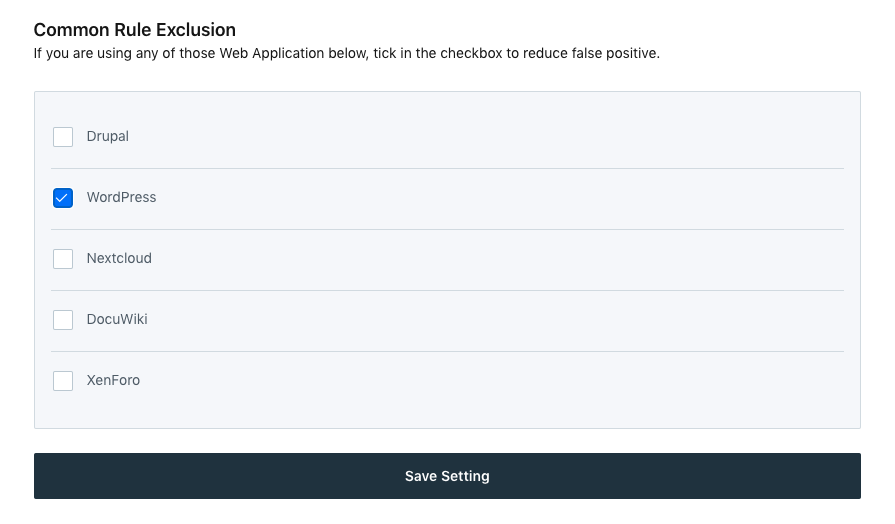This screenshot has width=895, height=524.
Task: Check the DocuWiki checkbox
Action: pyautogui.click(x=63, y=320)
